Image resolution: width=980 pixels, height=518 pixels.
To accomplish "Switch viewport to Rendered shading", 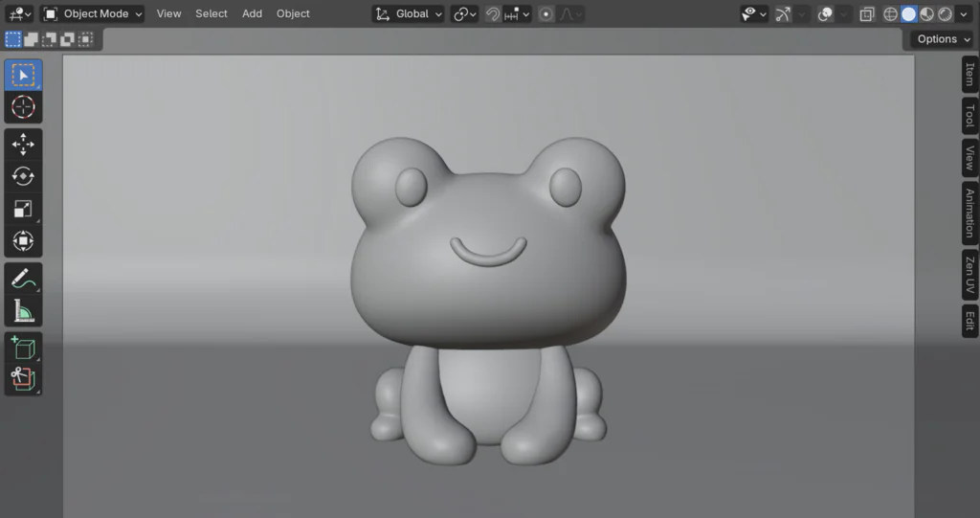I will click(x=945, y=13).
